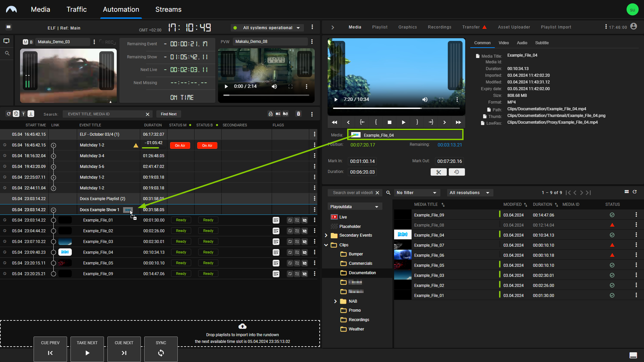Screen dimensions: 644x362
Task: Click CUE PREV transport button
Action: (50, 348)
